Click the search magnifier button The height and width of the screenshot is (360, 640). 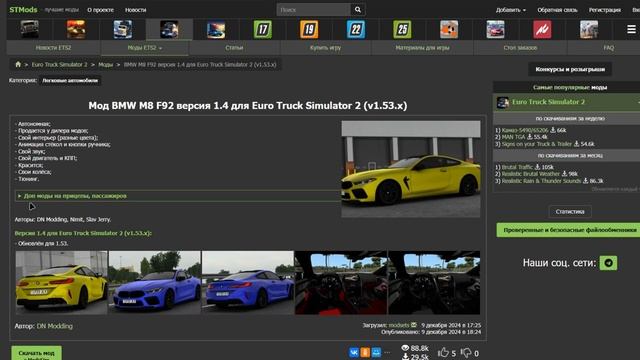tap(358, 9)
